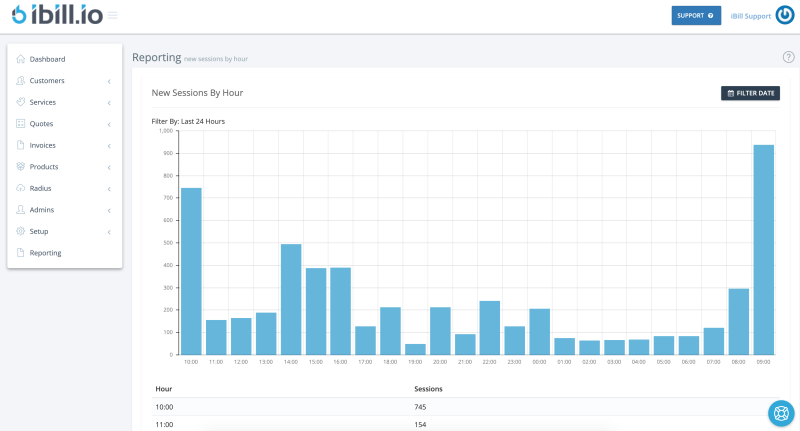
Task: Click the 'New Sessions By Hour' heading
Action: tap(197, 93)
